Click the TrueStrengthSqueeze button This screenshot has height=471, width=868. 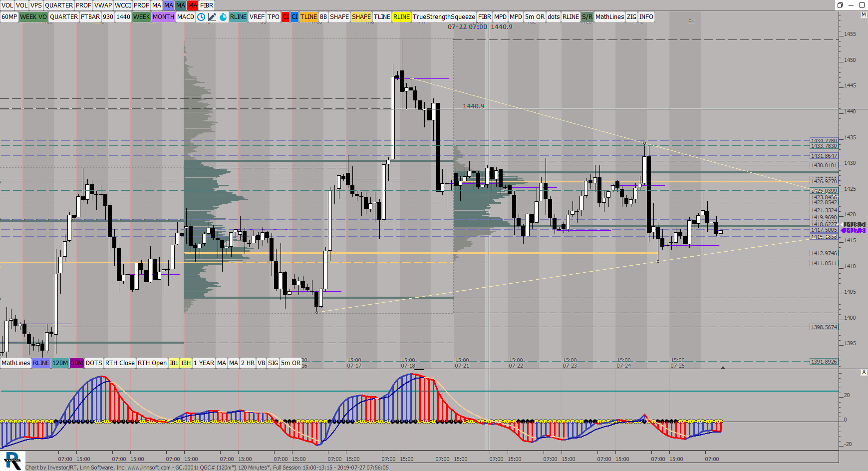(444, 17)
